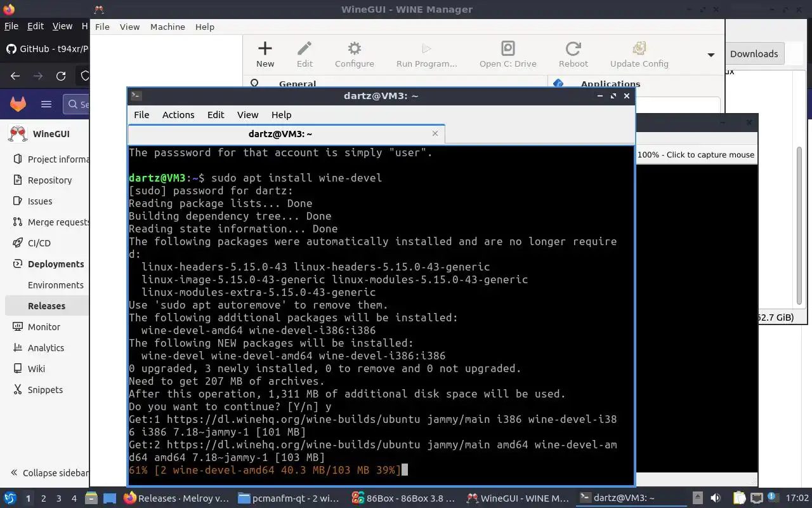This screenshot has height=508, width=812.
Task: Switch to desktop 3 in pager
Action: click(x=59, y=498)
